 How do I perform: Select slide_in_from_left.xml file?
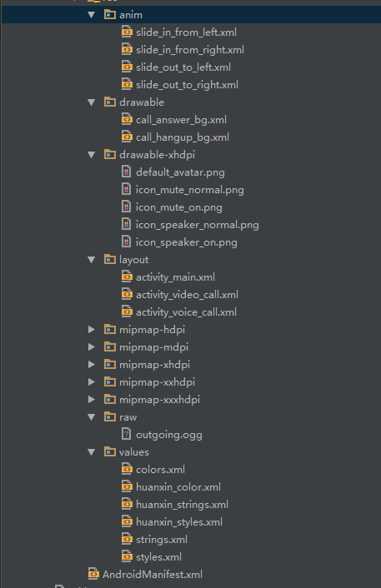point(186,32)
